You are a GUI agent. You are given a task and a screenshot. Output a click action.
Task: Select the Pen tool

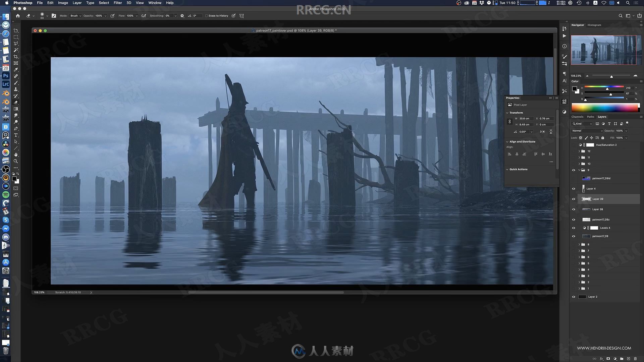16,128
